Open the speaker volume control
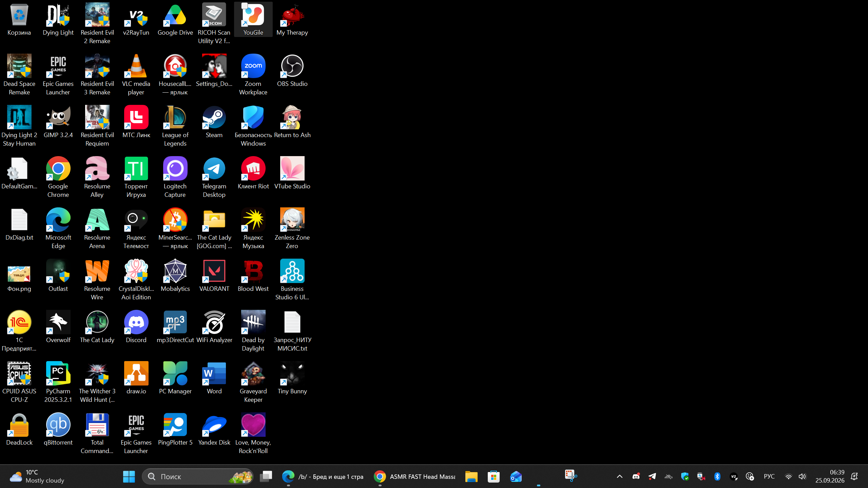Screen dimensions: 868x488 click(x=802, y=476)
